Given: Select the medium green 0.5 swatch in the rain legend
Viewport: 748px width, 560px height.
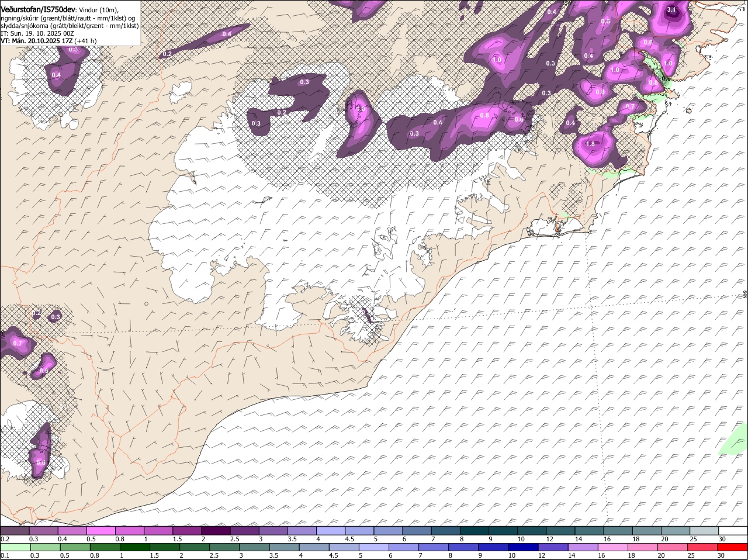Looking at the screenshot, I should pyautogui.click(x=75, y=547).
